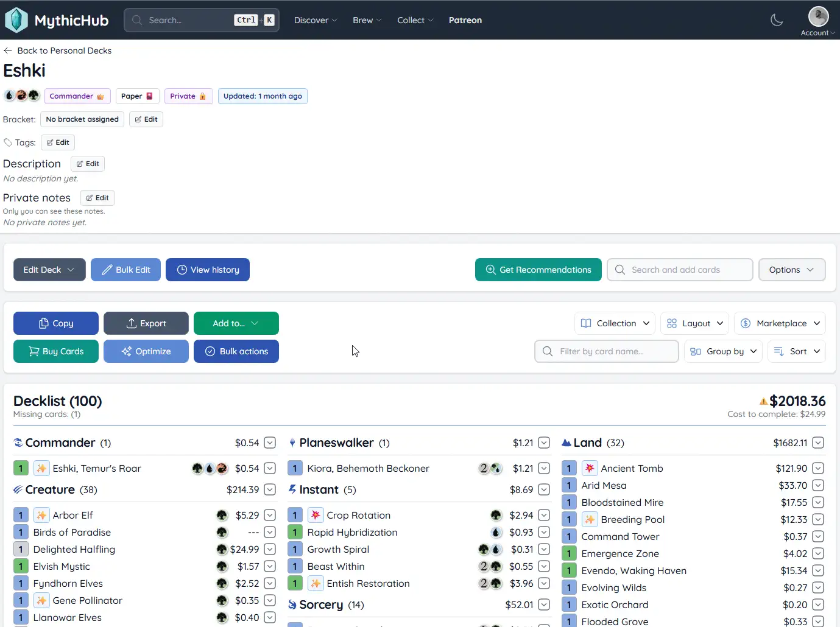Open the Add to... dropdown
This screenshot has height=627, width=840.
(236, 323)
